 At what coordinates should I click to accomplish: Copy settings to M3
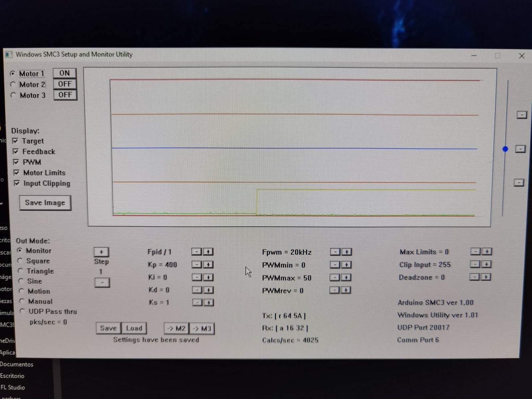coord(202,329)
